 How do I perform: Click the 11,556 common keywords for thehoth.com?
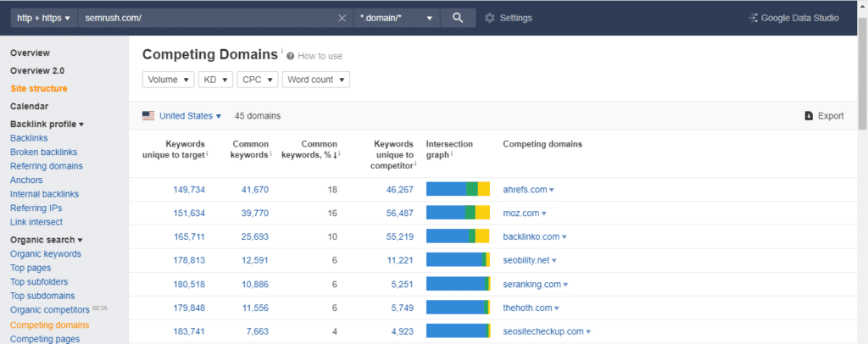click(254, 308)
